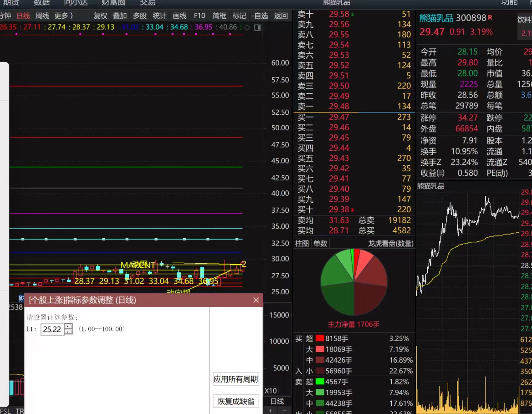Click 主力净量 1706手 text
The image size is (532, 414).
tap(353, 324)
